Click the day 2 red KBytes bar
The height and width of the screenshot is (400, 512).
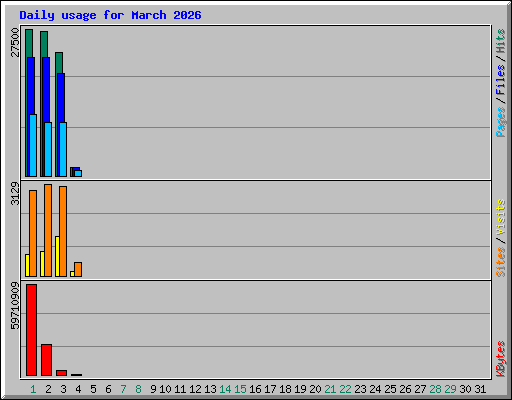[46, 360]
